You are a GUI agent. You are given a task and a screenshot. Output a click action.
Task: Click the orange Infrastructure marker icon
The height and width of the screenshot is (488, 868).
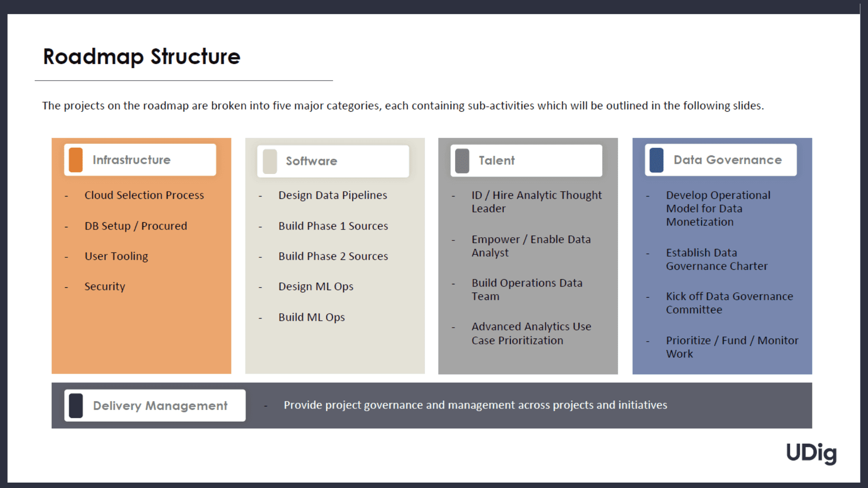coord(76,160)
